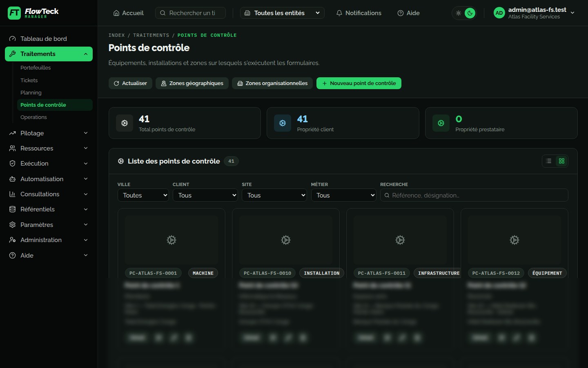The width and height of the screenshot is (588, 368).
Task: Go to Accueil in top bar
Action: (129, 13)
